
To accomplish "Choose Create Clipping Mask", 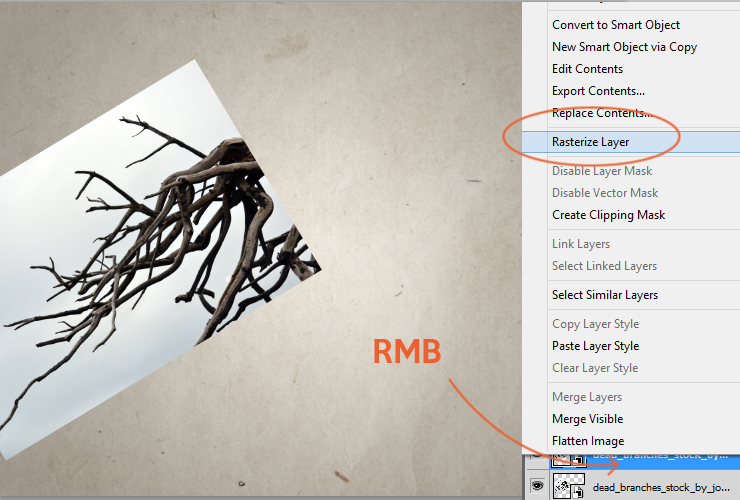I will tap(608, 215).
